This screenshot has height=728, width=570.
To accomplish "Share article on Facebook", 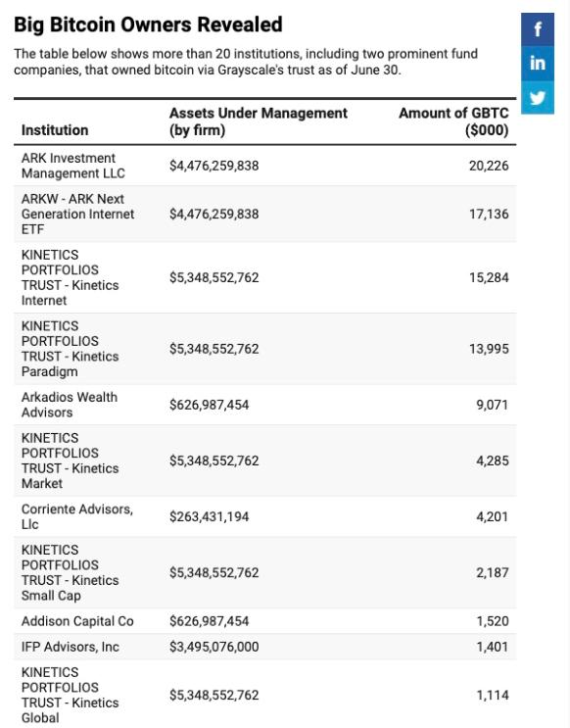I will pyautogui.click(x=538, y=29).
